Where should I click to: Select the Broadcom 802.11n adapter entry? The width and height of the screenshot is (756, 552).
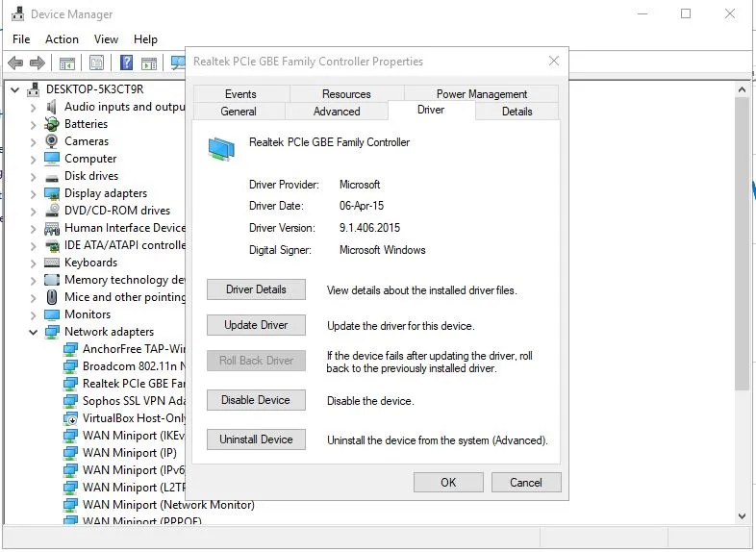tap(134, 366)
